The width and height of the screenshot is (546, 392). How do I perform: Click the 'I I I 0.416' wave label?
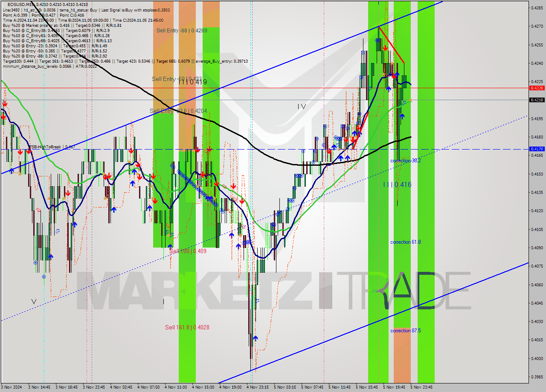397,184
